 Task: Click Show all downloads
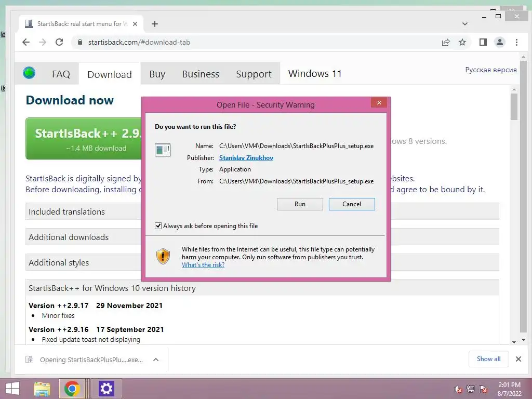(x=488, y=359)
